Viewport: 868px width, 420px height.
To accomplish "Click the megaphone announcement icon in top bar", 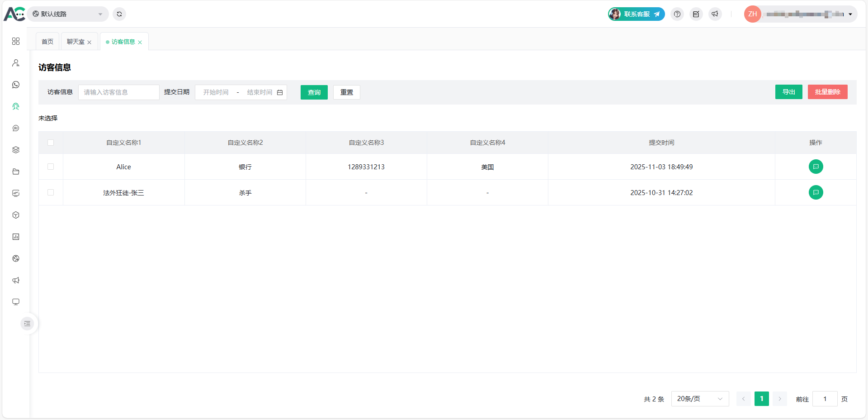I will pos(715,14).
